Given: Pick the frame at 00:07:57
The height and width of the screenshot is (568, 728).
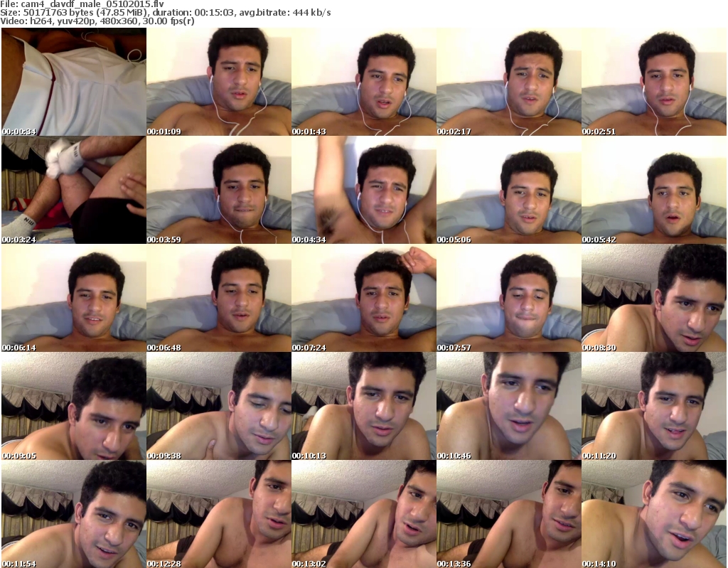Looking at the screenshot, I should click(x=509, y=298).
